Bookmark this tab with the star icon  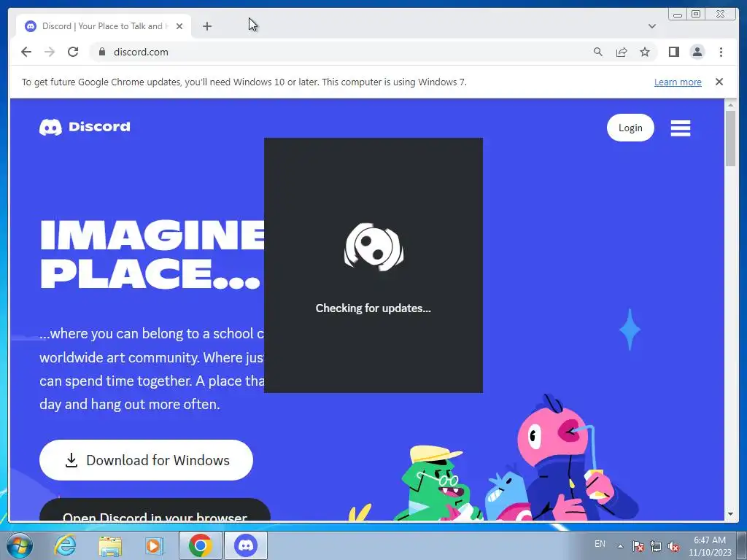[645, 52]
